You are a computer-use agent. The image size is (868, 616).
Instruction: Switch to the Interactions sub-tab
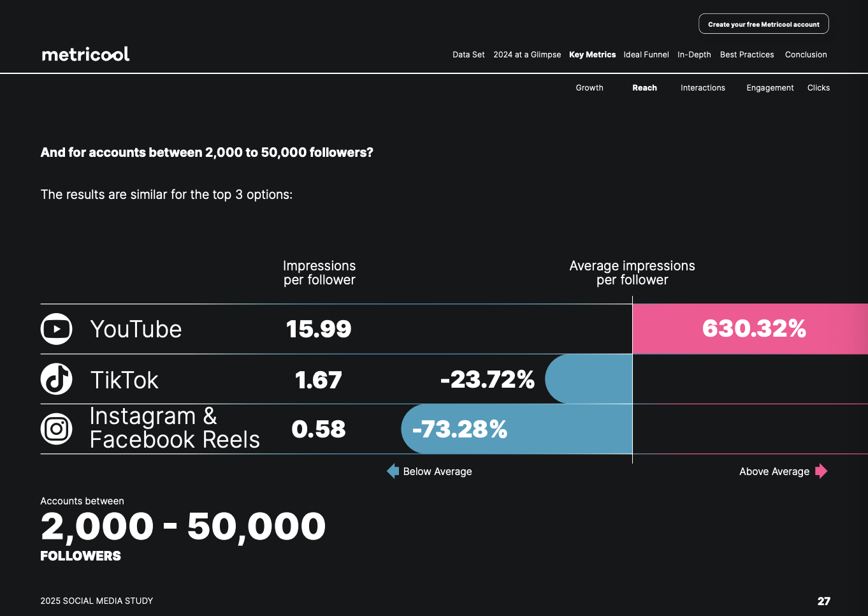click(702, 88)
